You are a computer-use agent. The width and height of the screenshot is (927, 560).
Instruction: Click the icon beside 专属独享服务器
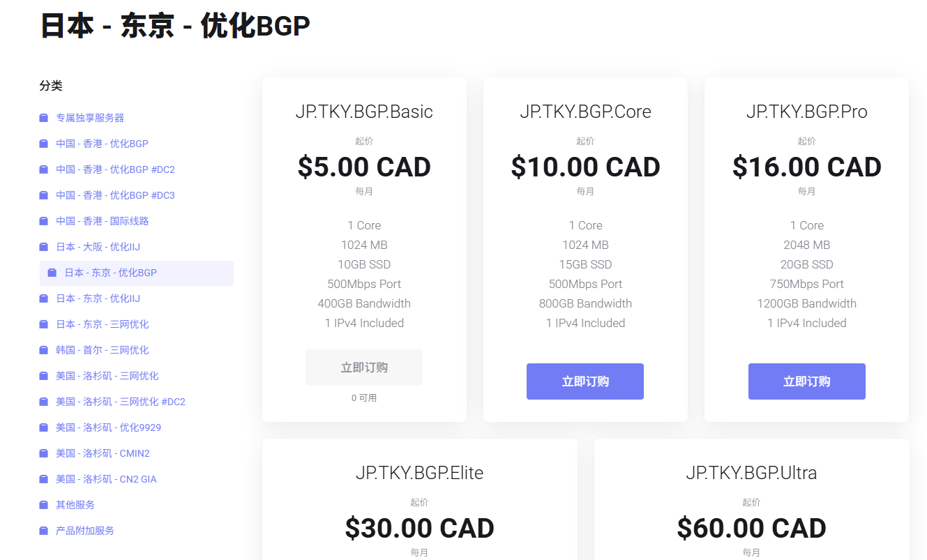coord(44,118)
